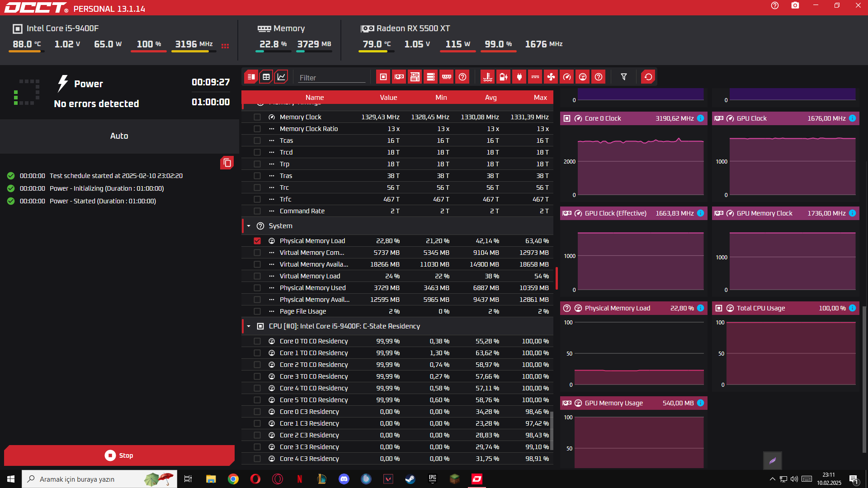This screenshot has height=488, width=868.
Task: Check the Core 0 T0 C0 Residency box
Action: pos(257,341)
